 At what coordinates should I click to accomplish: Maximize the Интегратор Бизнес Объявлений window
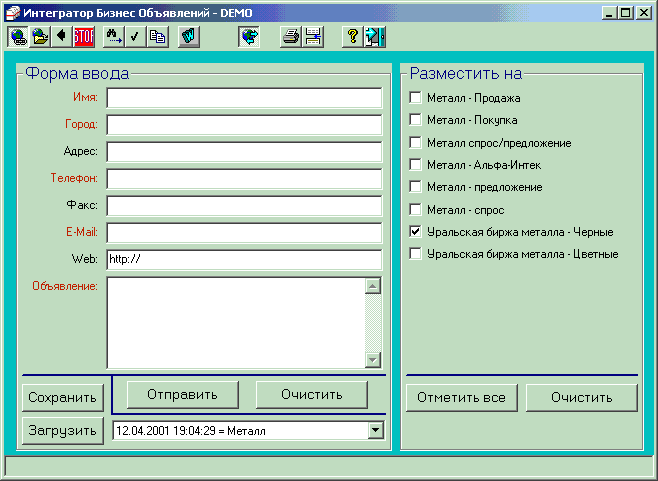(x=625, y=13)
